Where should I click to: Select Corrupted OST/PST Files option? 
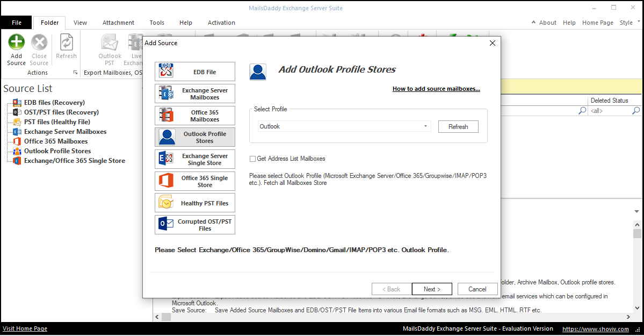(194, 225)
